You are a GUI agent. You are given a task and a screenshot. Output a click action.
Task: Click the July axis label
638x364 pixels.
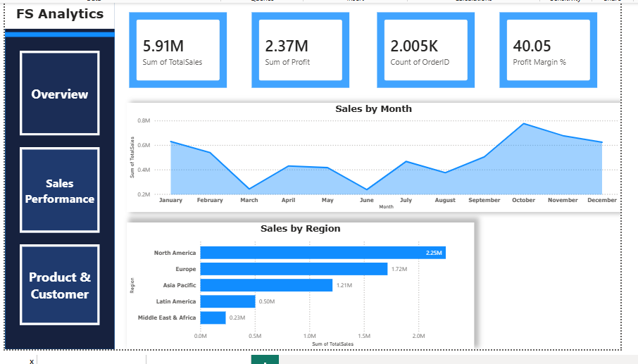[x=406, y=200]
